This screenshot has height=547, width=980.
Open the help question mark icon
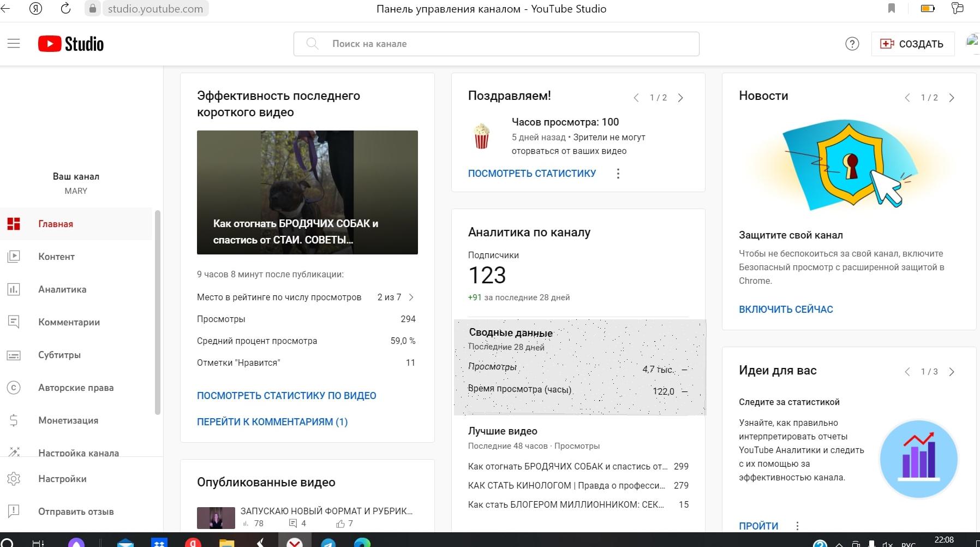pos(852,44)
